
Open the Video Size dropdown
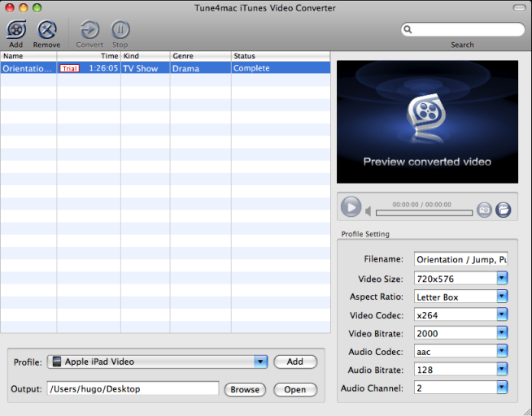502,279
